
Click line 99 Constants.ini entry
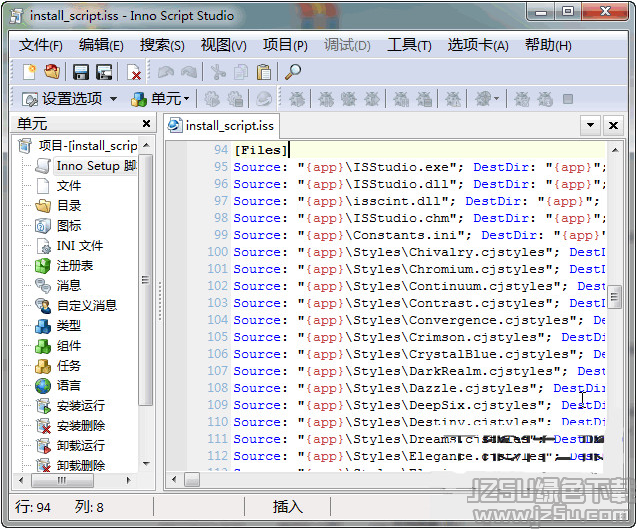[x=418, y=235]
